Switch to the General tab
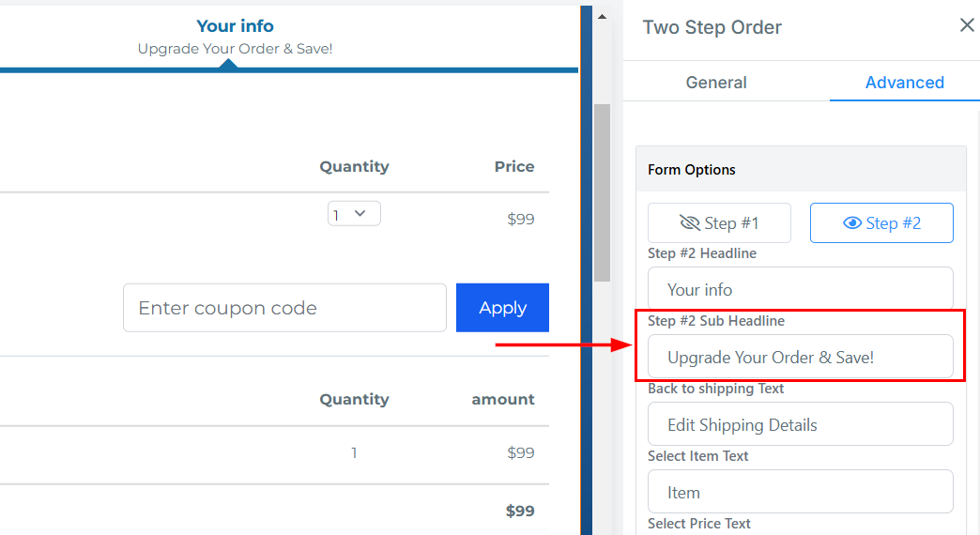Image resolution: width=980 pixels, height=535 pixels. tap(716, 83)
